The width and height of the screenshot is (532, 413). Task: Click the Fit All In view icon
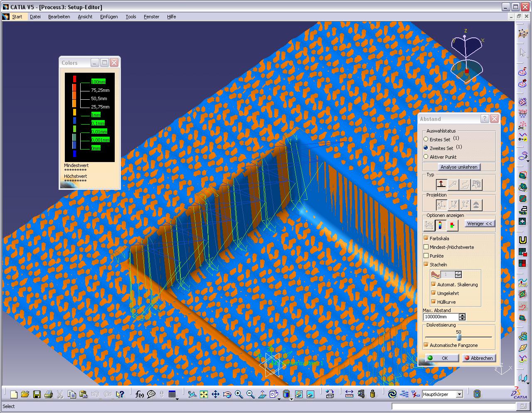point(204,394)
